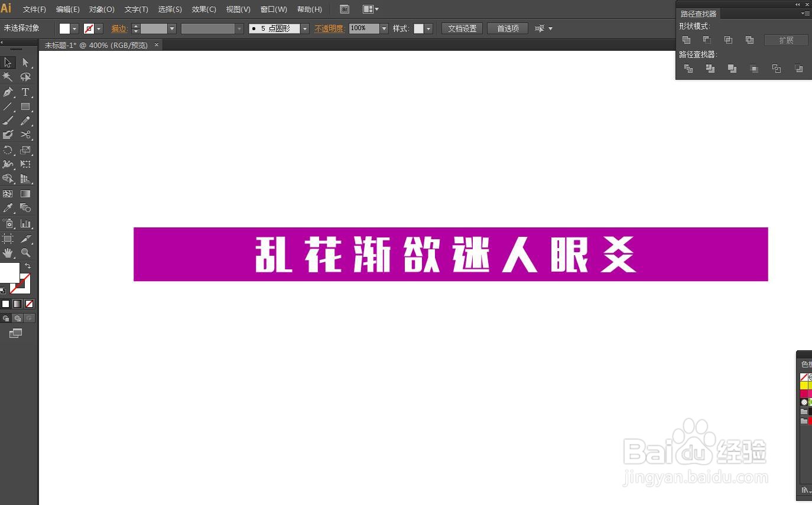Viewport: 812px width, 505px height.
Task: Select the Pen tool
Action: pos(8,92)
